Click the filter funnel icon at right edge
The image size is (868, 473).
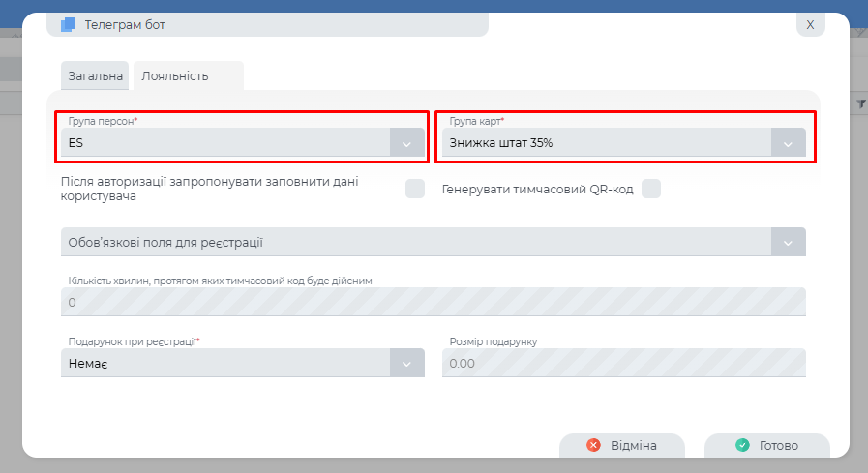click(861, 103)
